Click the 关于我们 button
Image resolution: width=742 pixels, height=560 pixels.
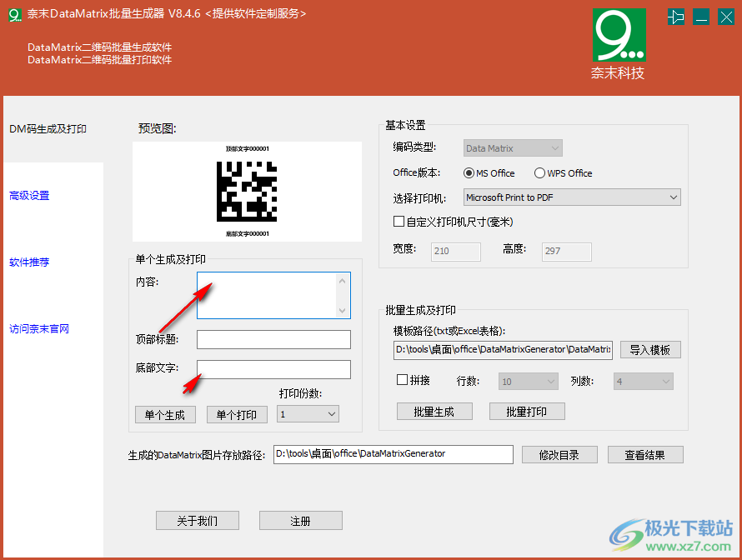198,521
